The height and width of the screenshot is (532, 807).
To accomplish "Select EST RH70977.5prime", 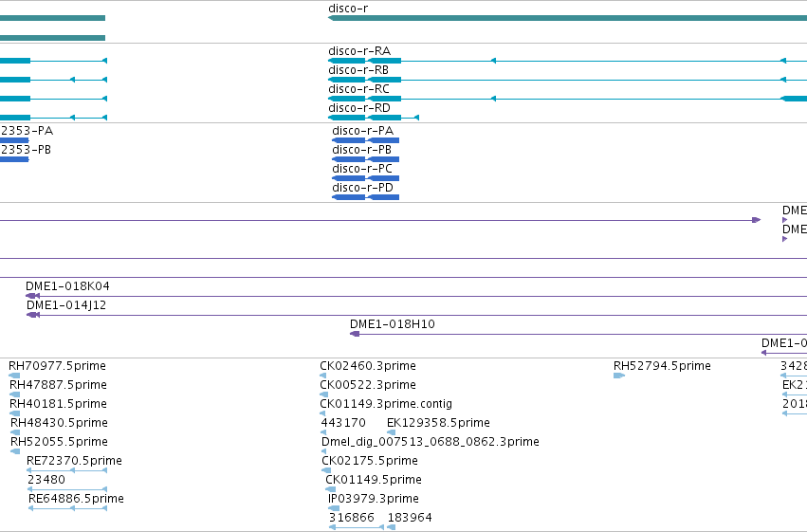I will coord(57,366).
